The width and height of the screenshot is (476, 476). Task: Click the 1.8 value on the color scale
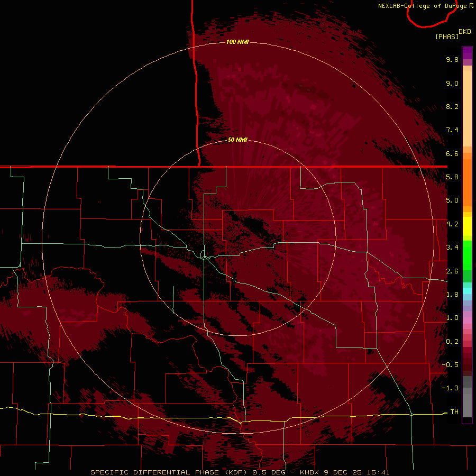point(452,295)
